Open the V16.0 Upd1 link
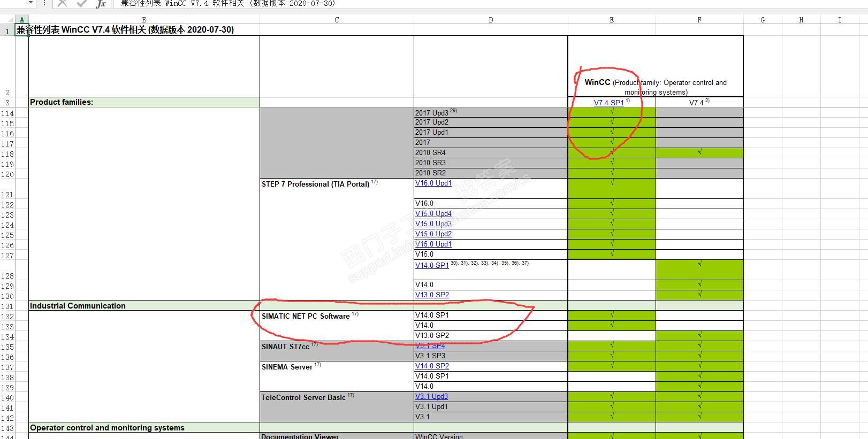This screenshot has height=439, width=868. click(433, 183)
